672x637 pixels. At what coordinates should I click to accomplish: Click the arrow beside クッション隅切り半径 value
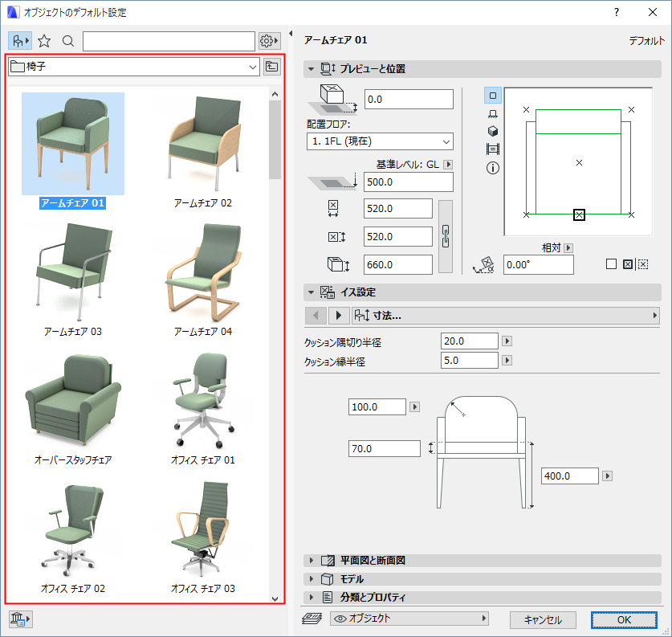tap(507, 341)
